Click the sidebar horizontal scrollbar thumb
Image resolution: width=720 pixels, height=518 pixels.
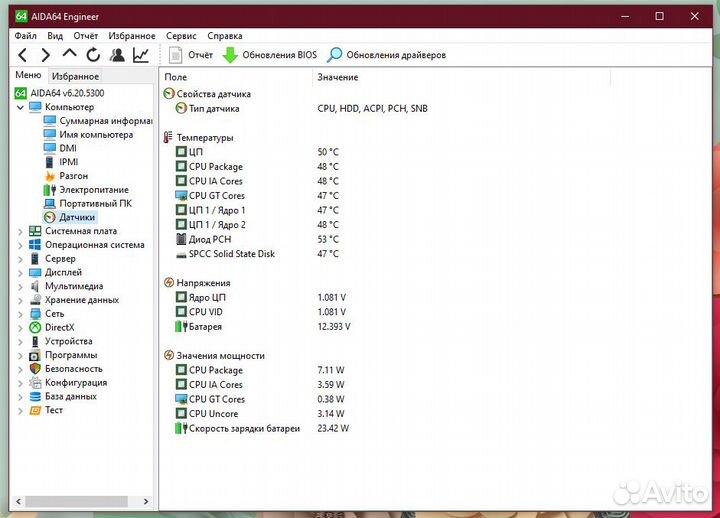tap(76, 501)
